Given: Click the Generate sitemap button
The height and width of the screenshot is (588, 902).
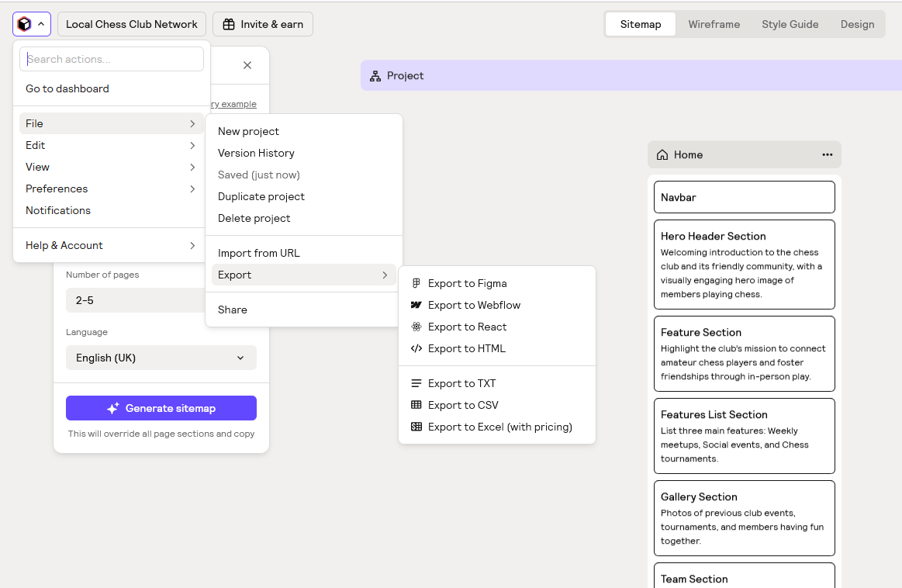Looking at the screenshot, I should click(x=161, y=407).
